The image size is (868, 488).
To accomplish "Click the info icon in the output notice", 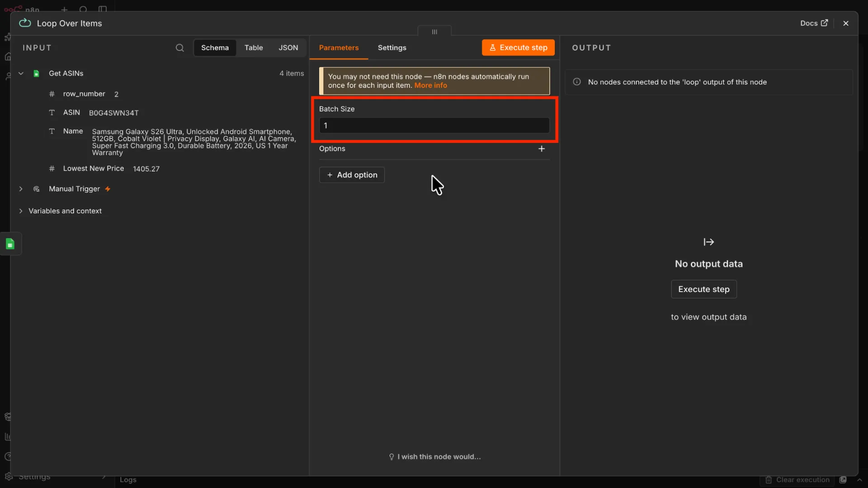I will click(x=577, y=82).
